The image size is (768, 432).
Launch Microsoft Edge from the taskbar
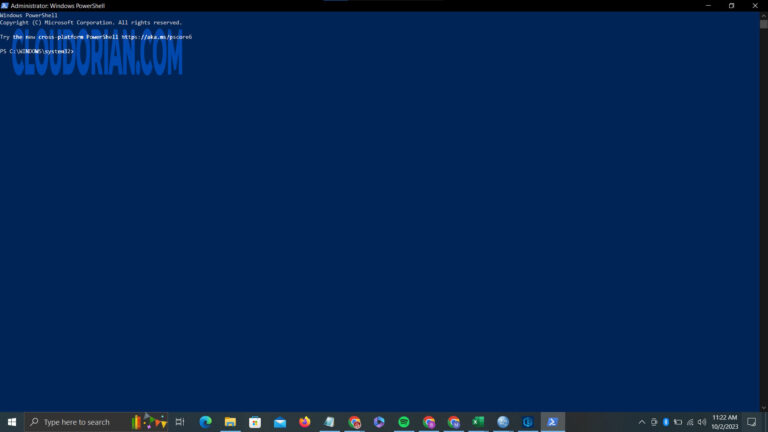point(205,422)
